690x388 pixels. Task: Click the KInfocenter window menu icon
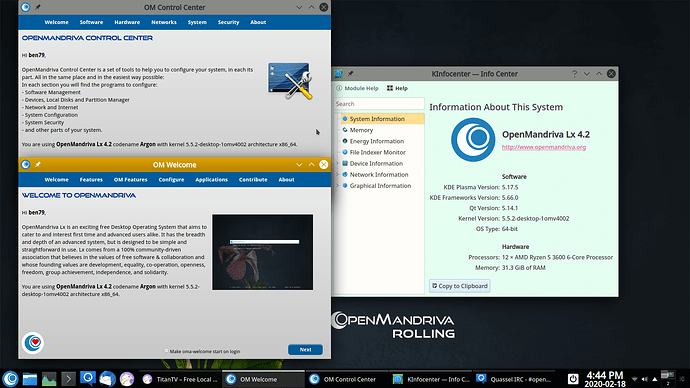click(338, 73)
